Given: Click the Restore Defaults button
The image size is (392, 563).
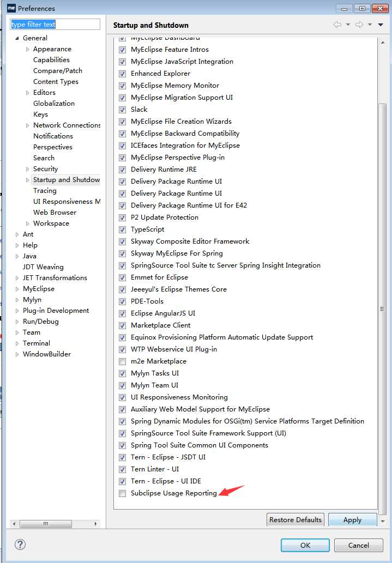Looking at the screenshot, I should (295, 519).
